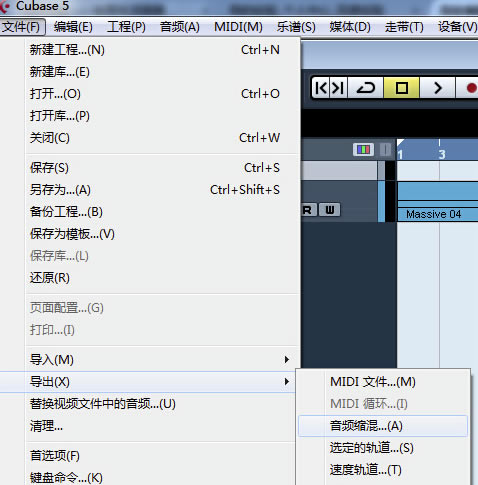Toggle the cycle loop button

click(366, 88)
